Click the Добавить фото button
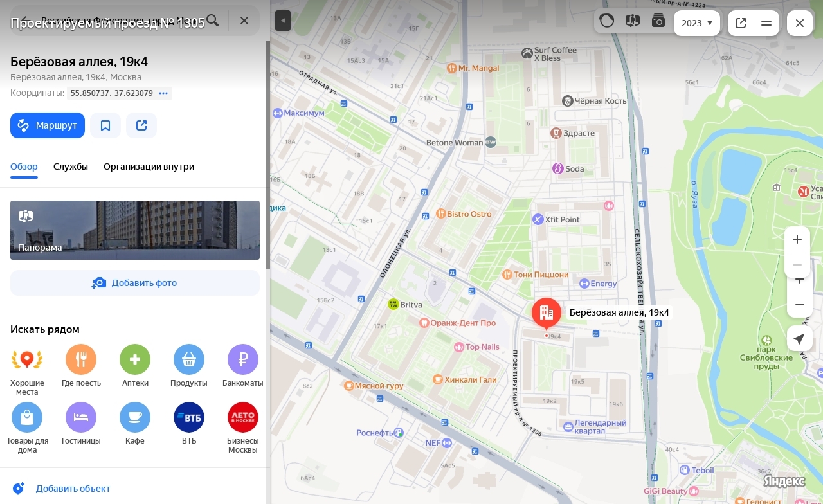This screenshot has height=504, width=823. (x=135, y=283)
